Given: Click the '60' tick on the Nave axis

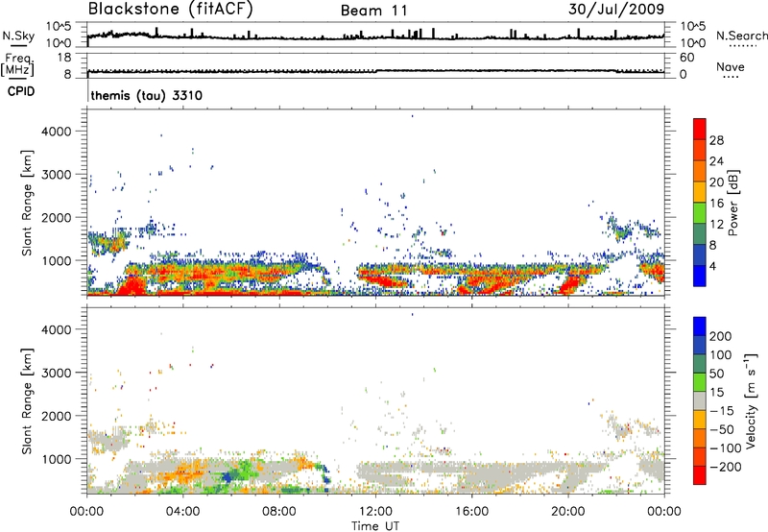Looking at the screenshot, I should (x=686, y=58).
